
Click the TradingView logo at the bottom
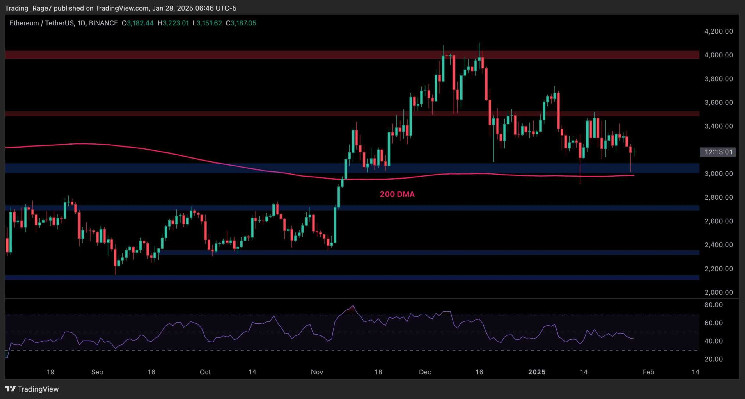pyautogui.click(x=32, y=389)
